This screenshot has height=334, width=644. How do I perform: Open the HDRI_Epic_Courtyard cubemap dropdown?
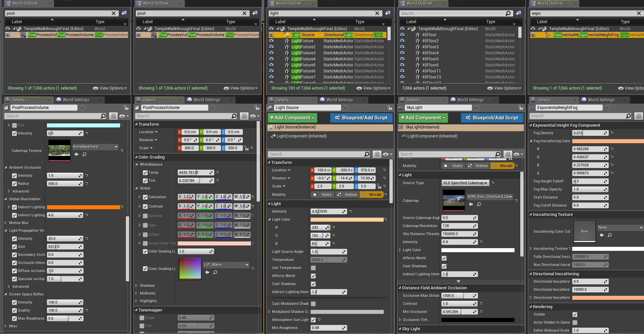click(490, 197)
